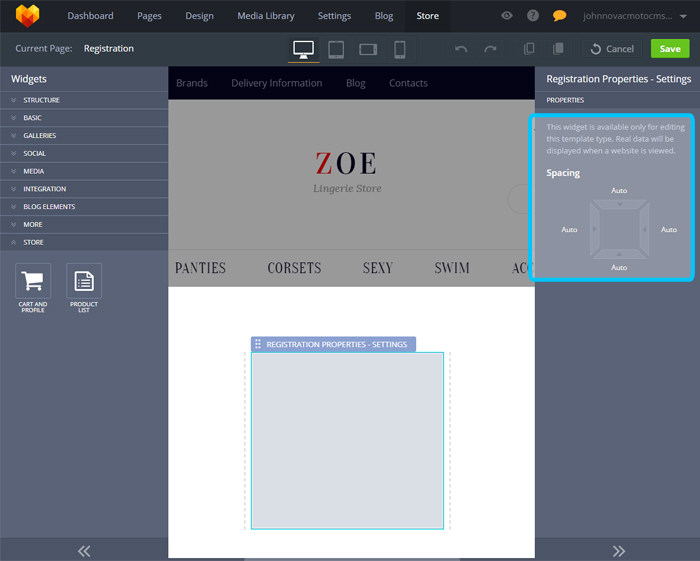Image resolution: width=700 pixels, height=561 pixels.
Task: Switch to tablet portrait view
Action: (336, 49)
